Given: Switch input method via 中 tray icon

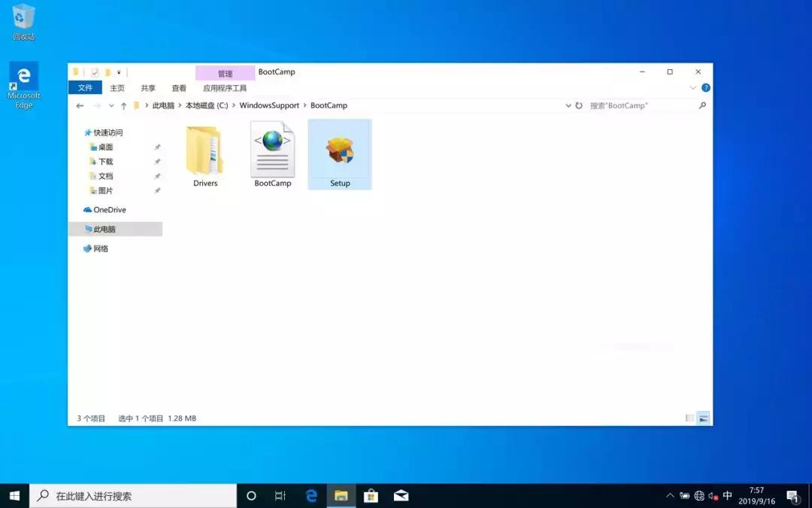Looking at the screenshot, I should tap(727, 495).
